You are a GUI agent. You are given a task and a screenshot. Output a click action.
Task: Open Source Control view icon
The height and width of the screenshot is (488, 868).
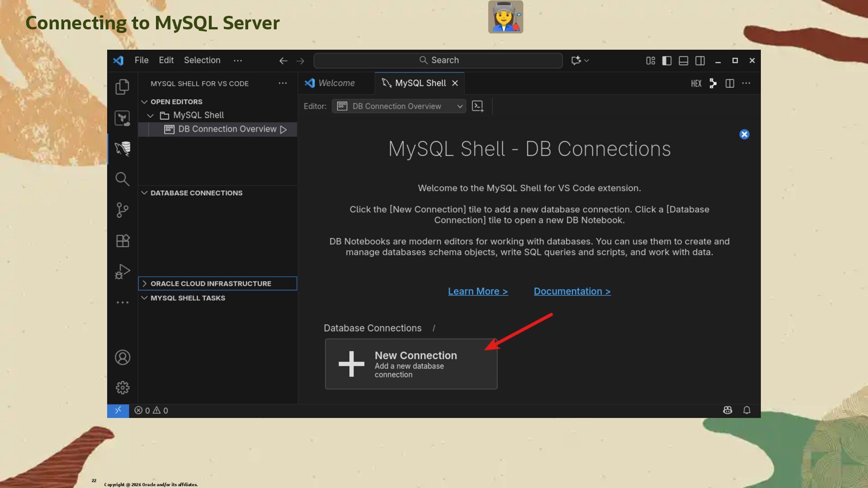(123, 210)
